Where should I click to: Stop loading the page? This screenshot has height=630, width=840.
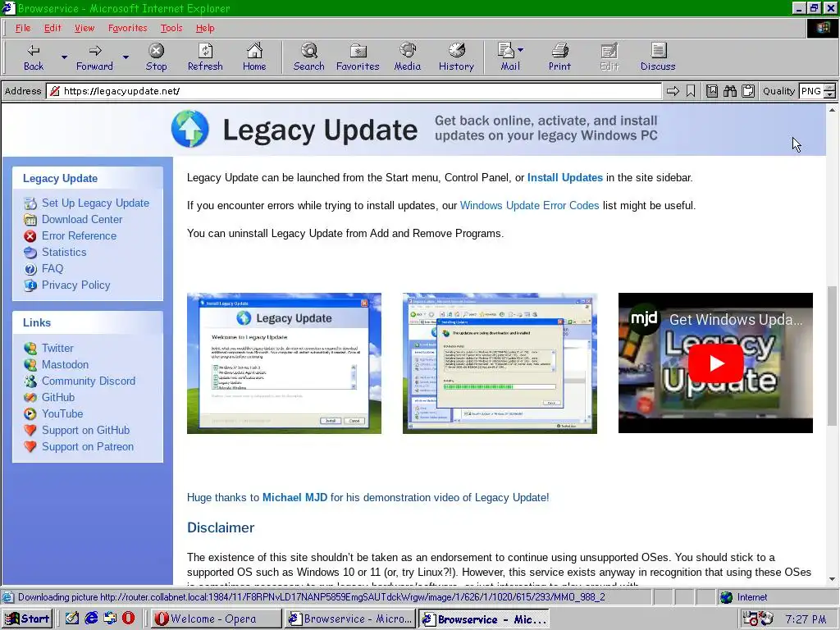(x=156, y=57)
